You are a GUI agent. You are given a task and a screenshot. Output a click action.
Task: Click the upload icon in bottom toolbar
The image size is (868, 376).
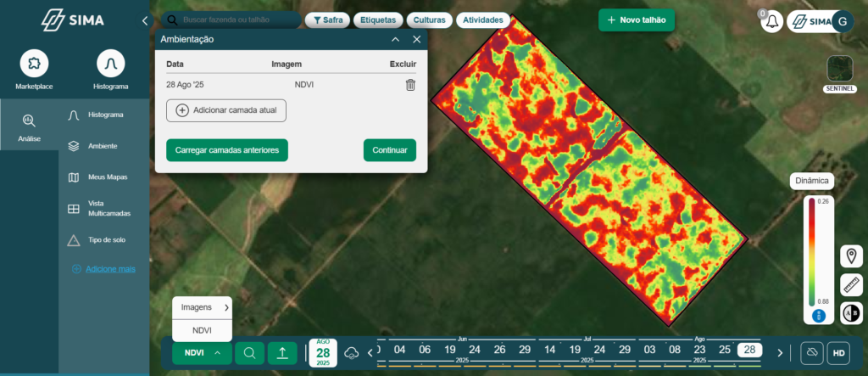tap(282, 352)
